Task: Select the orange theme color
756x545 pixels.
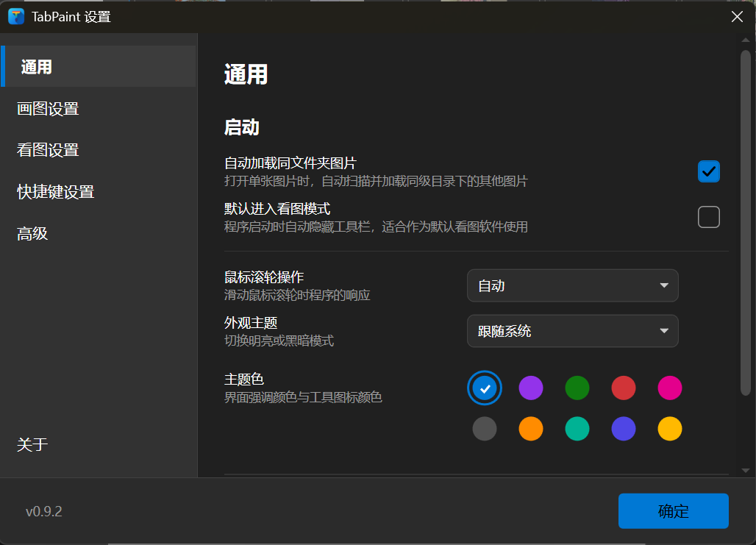Action: (x=531, y=429)
